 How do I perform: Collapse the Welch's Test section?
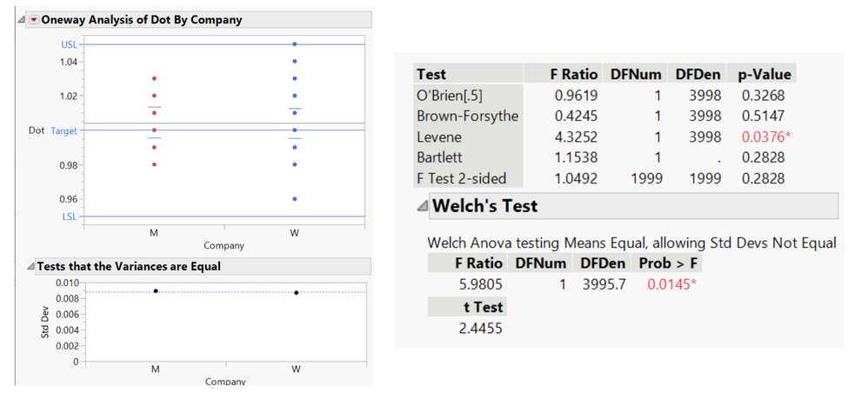423,206
